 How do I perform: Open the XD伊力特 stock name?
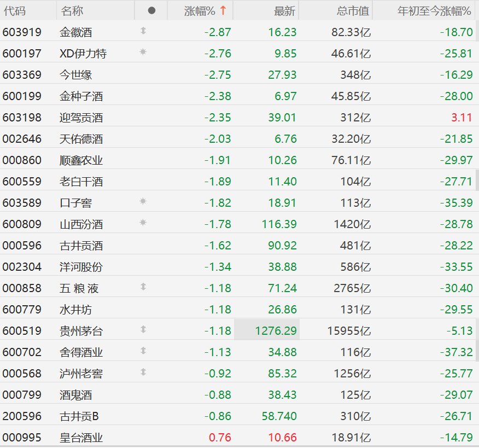(x=83, y=54)
